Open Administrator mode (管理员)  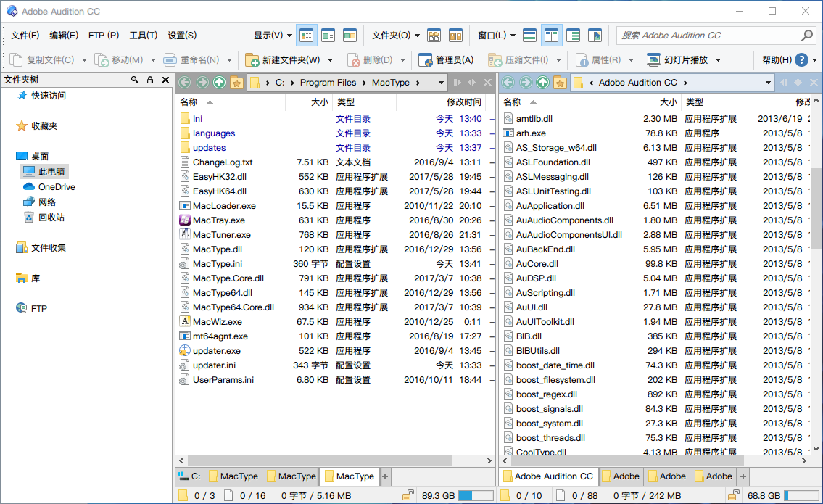(x=446, y=60)
